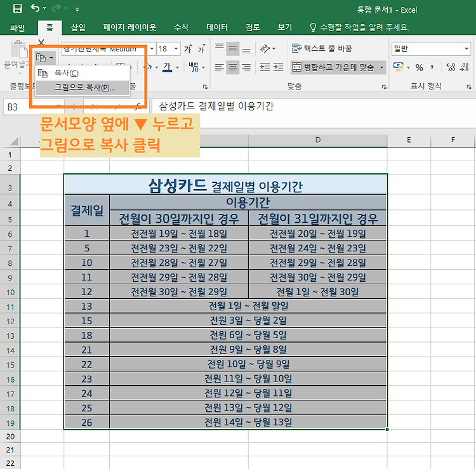Click the Decrease Font Size icon
Viewport: 476px width, 469px height.
click(202, 49)
